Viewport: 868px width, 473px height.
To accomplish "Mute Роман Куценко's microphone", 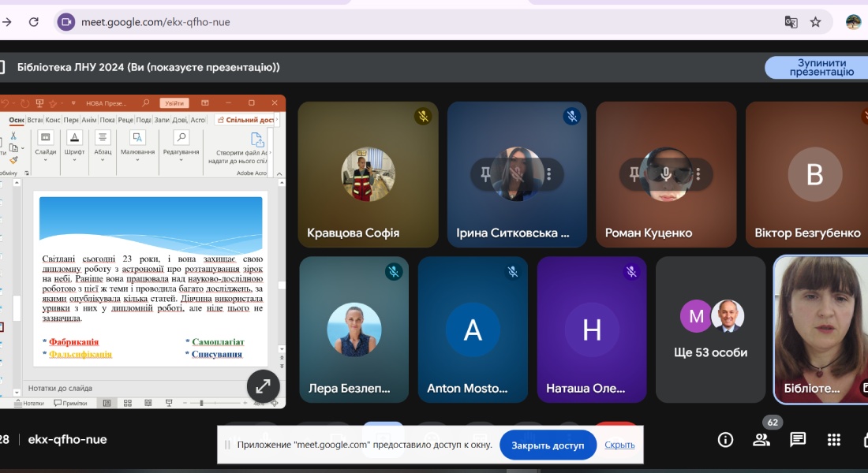I will point(667,173).
